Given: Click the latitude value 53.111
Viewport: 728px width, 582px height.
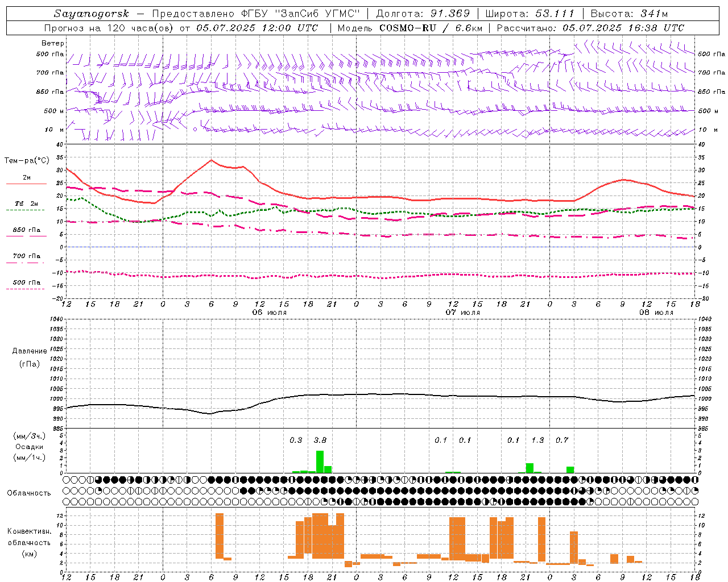Looking at the screenshot, I should point(555,14).
